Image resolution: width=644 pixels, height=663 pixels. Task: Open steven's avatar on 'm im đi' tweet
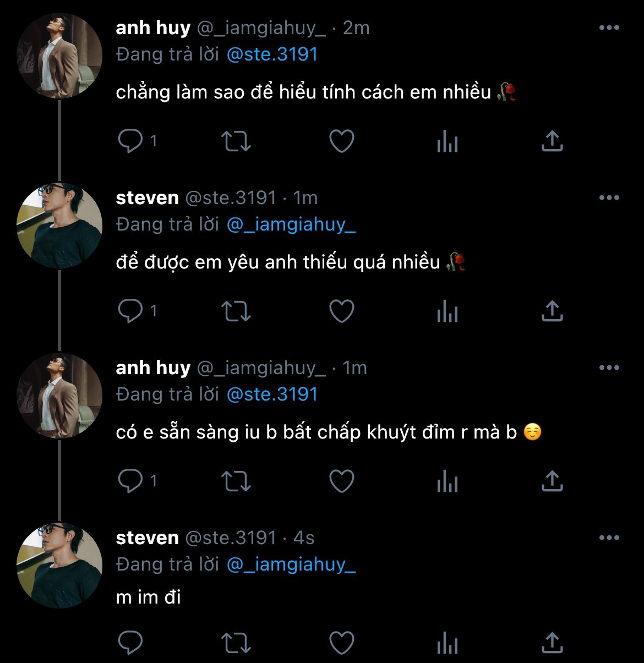pos(59,566)
